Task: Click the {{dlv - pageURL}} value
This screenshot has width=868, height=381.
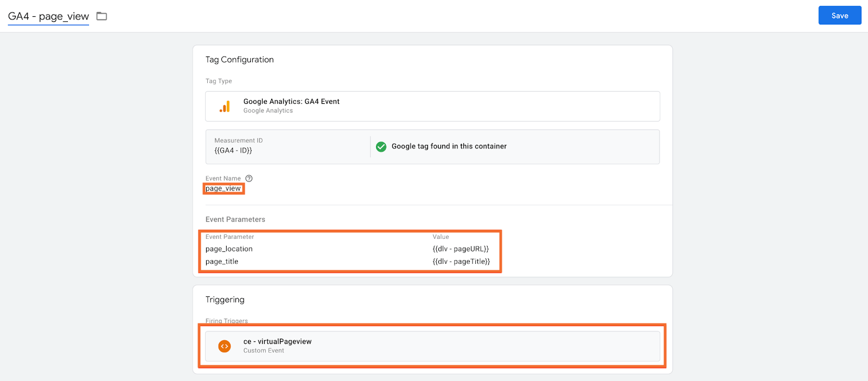Action: click(x=461, y=249)
